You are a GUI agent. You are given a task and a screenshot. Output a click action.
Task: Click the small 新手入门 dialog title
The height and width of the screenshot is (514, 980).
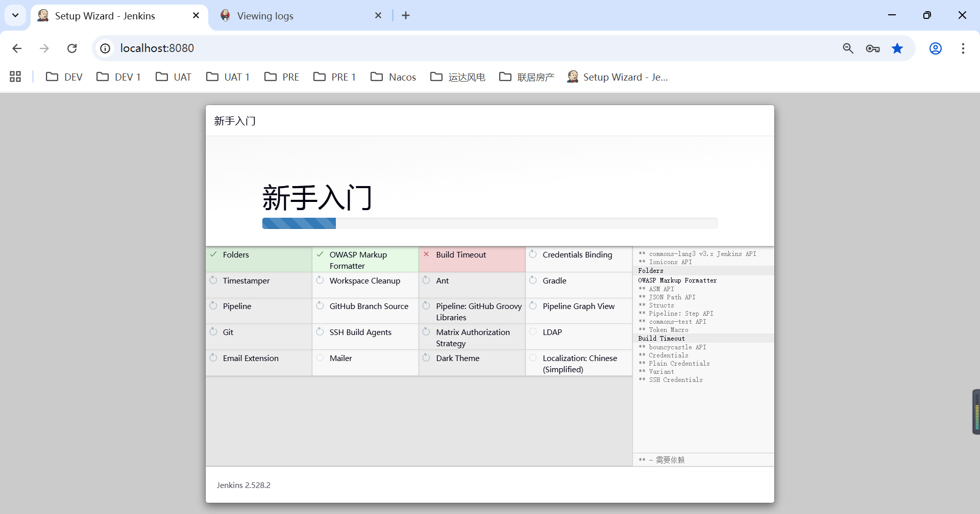tap(235, 121)
